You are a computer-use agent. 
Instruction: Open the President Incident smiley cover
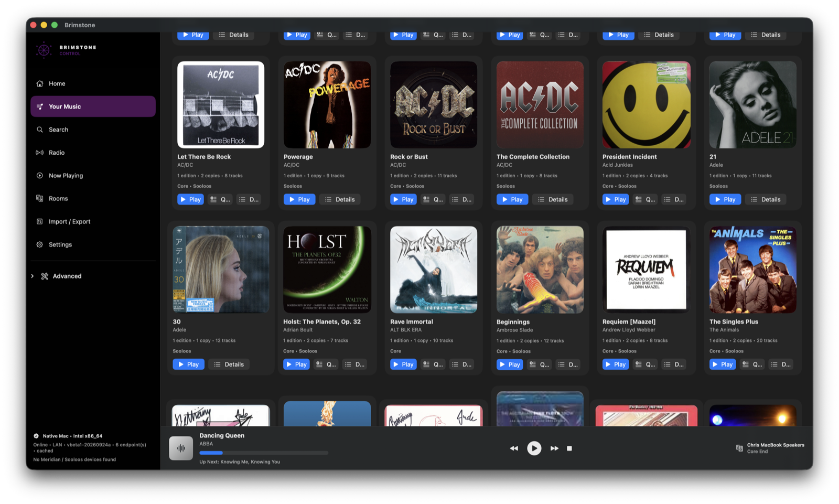coord(646,105)
